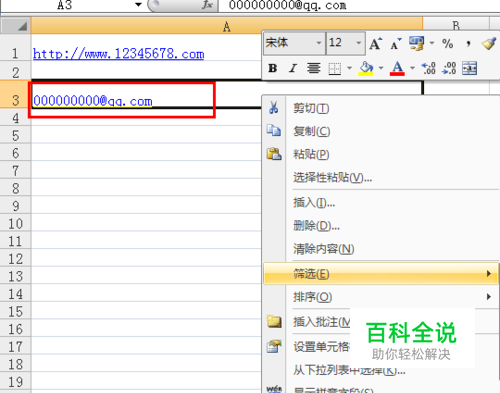Open the 000000000@qq.com email link
The image size is (500, 393).
93,101
